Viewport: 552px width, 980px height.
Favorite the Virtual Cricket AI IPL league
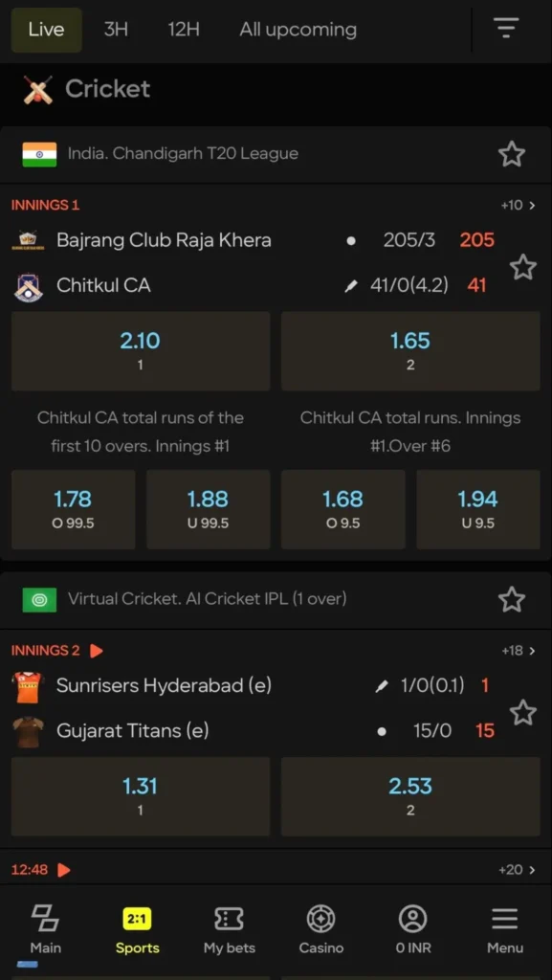pos(512,598)
